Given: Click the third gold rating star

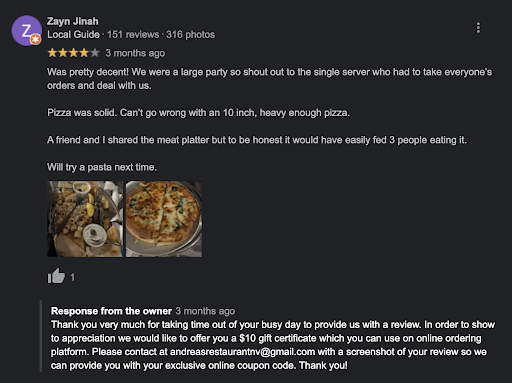Looking at the screenshot, I should (x=74, y=53).
